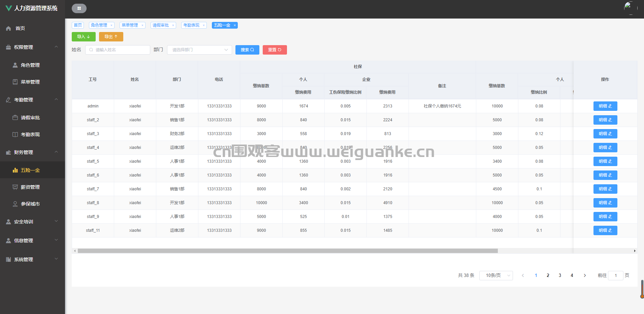This screenshot has width=644, height=314.
Task: Click the bar chart icon beside 五险一金
Action: point(15,170)
